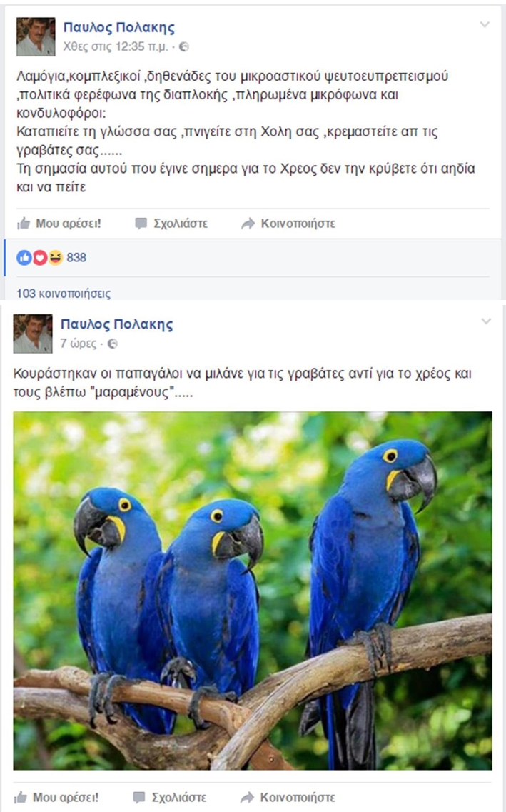This screenshot has height=812, width=506.
Task: Comment on first post via Σχολιάστε
Action: point(171,224)
